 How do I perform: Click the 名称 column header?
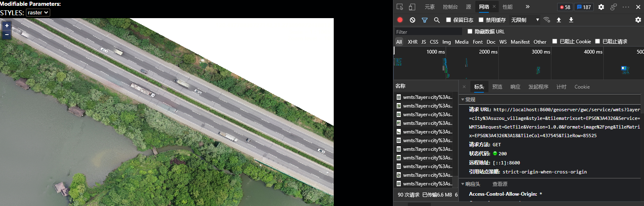click(425, 86)
